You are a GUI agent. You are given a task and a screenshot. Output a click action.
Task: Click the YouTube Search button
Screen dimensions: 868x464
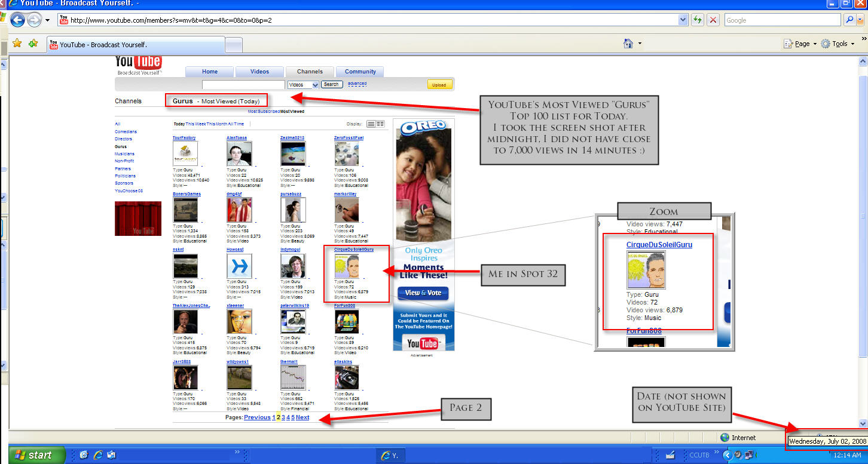pyautogui.click(x=331, y=84)
